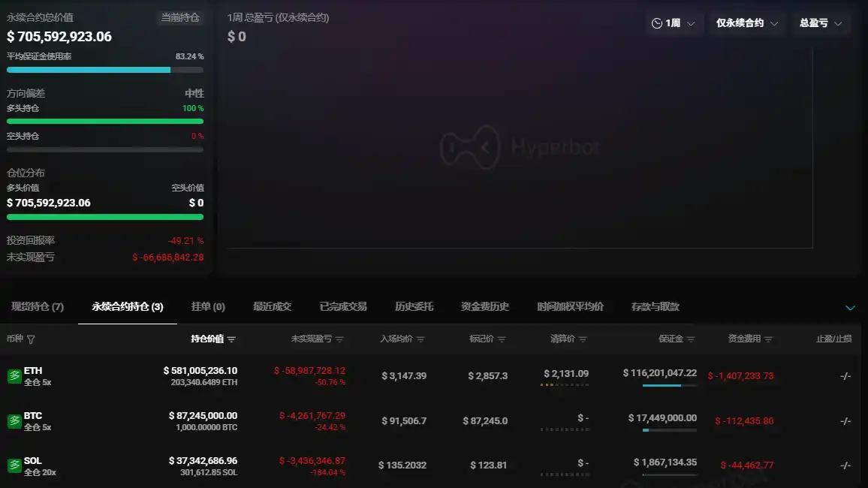Click ETH liquidation price $ 2,131.09
The image size is (868, 488).
566,374
